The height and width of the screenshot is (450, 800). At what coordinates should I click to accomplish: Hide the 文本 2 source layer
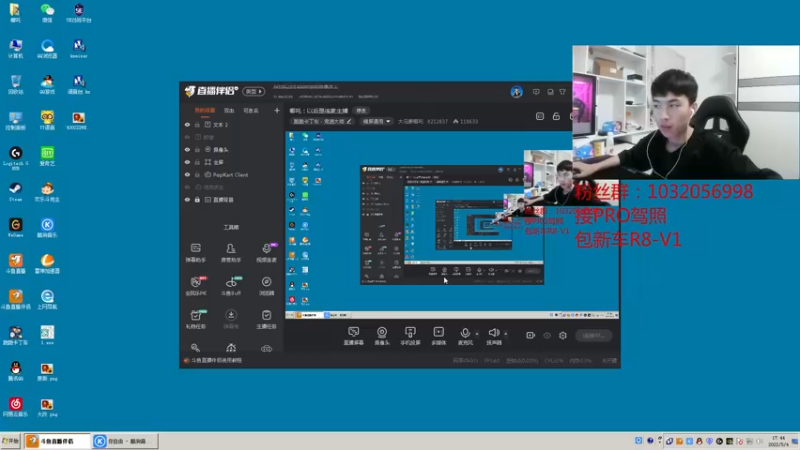click(x=187, y=124)
